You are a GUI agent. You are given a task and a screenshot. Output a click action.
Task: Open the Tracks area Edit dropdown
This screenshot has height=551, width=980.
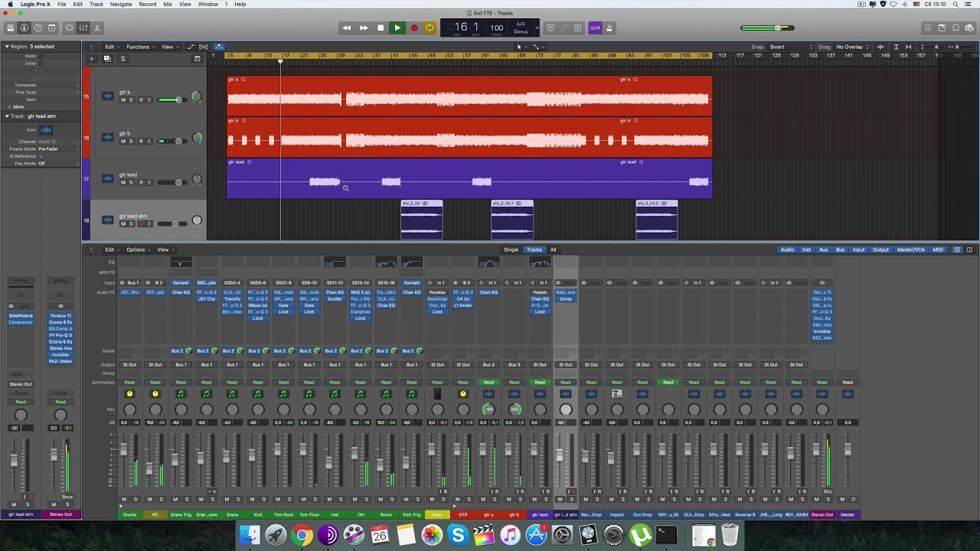pos(112,47)
